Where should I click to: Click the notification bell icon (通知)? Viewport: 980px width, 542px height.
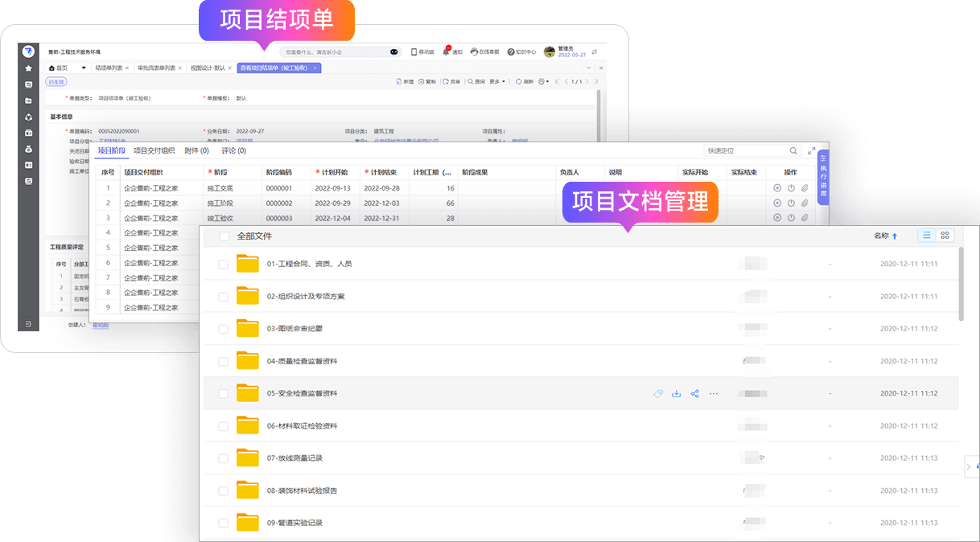tap(447, 51)
